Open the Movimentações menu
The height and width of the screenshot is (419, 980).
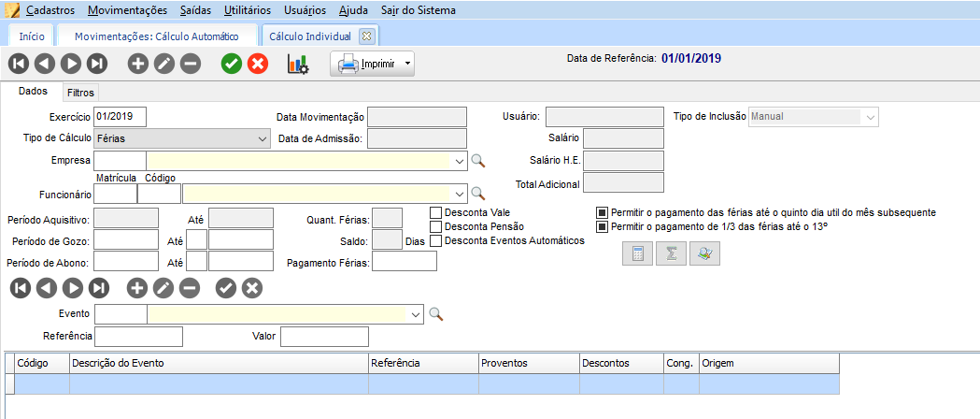128,10
